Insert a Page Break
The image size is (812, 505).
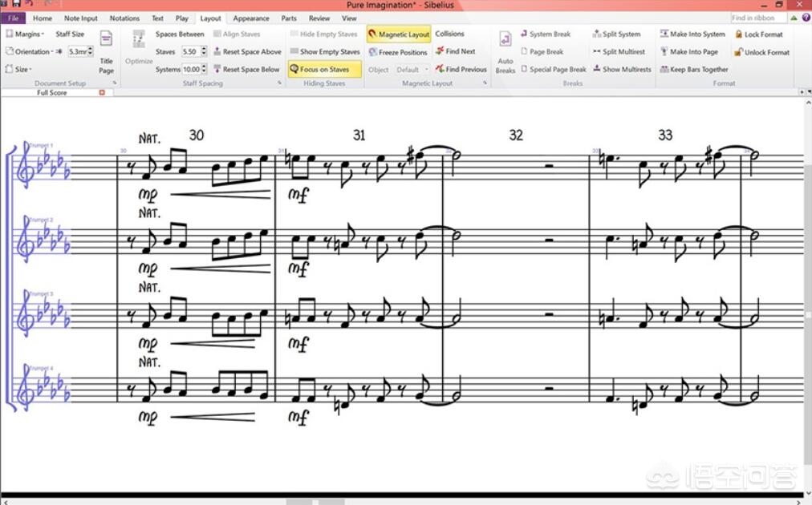[542, 52]
